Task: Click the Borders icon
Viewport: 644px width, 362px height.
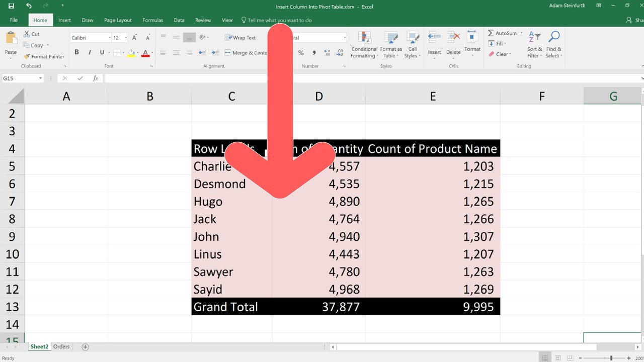Action: coord(117,52)
